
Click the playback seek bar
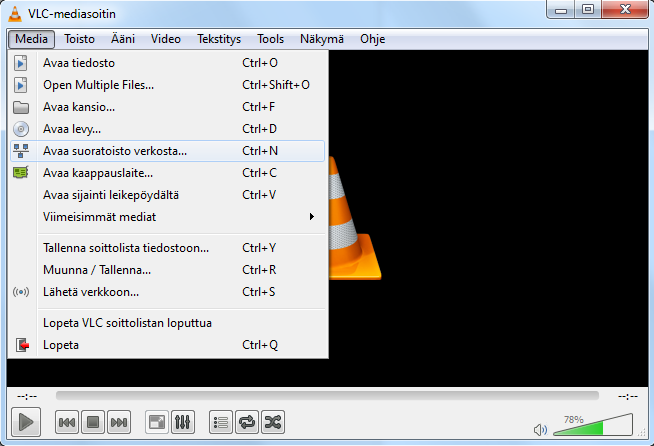(x=327, y=396)
